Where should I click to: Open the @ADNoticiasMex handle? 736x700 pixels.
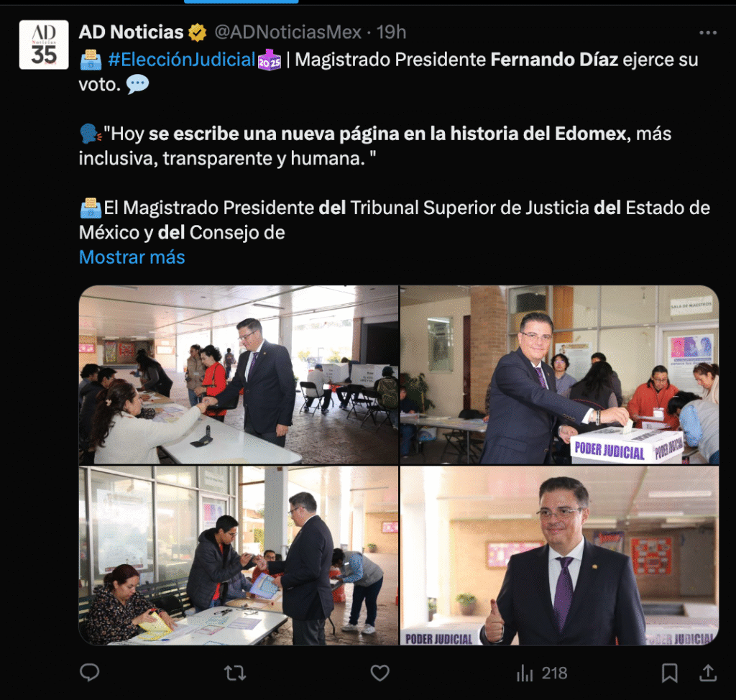[287, 32]
